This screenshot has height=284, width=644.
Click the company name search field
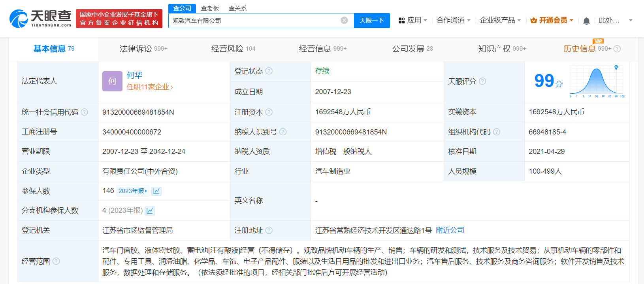tap(255, 21)
